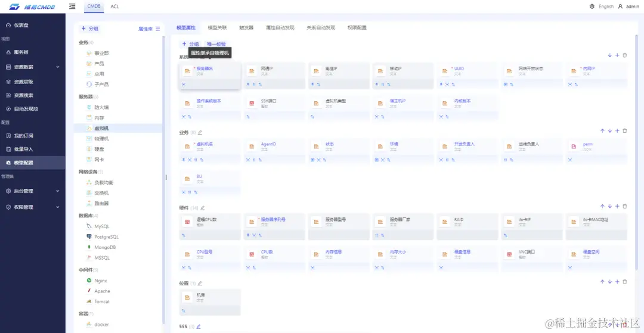This screenshot has width=644, height=333.
Task: Add an attribute to the 业务 group
Action: point(617,130)
